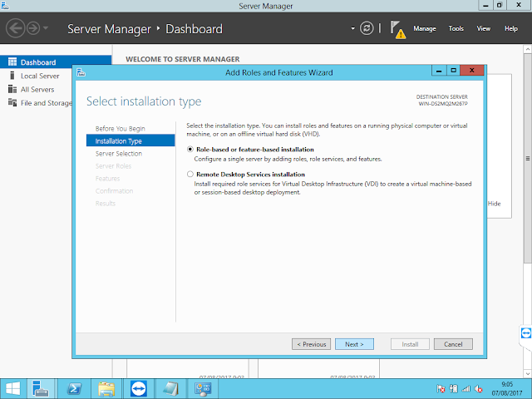Viewport: 532px width, 399px height.
Task: Close the Add Roles and Features Wizard
Action: pyautogui.click(x=471, y=71)
